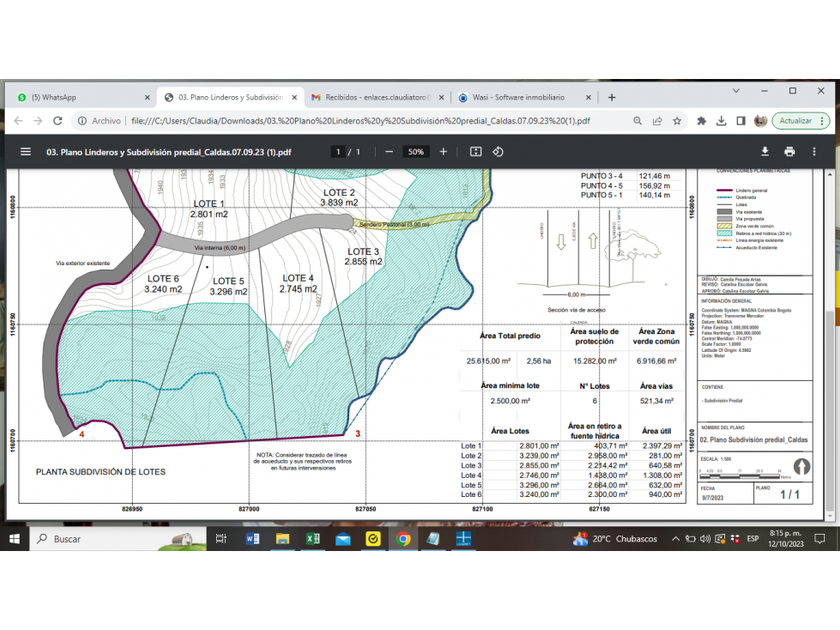
Task: Click the fit to page icon
Action: point(475,152)
